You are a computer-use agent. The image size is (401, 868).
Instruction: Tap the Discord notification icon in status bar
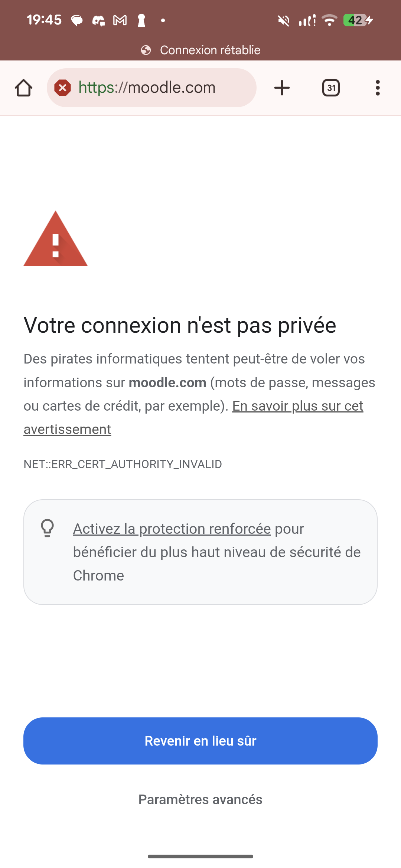pyautogui.click(x=98, y=20)
